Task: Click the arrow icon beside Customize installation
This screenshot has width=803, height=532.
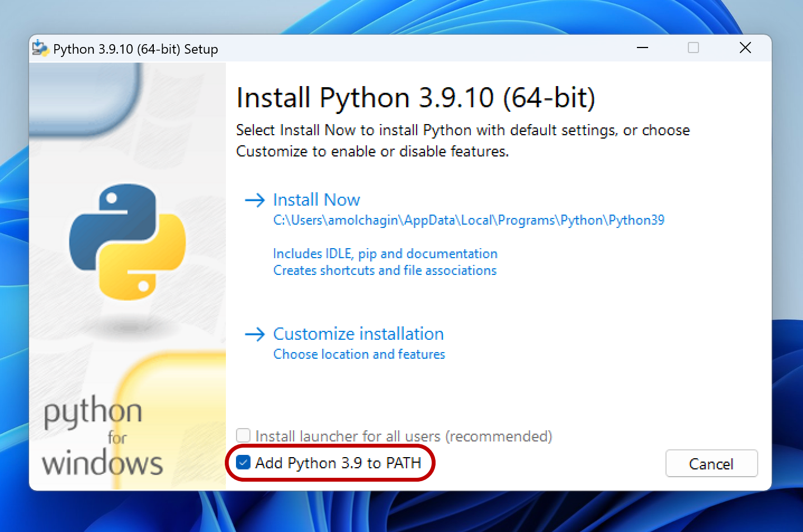Action: 255,334
